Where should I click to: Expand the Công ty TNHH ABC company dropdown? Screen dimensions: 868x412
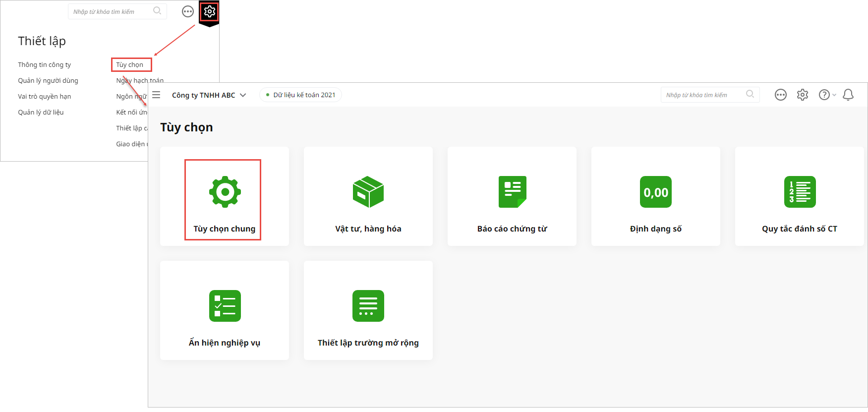pos(209,95)
